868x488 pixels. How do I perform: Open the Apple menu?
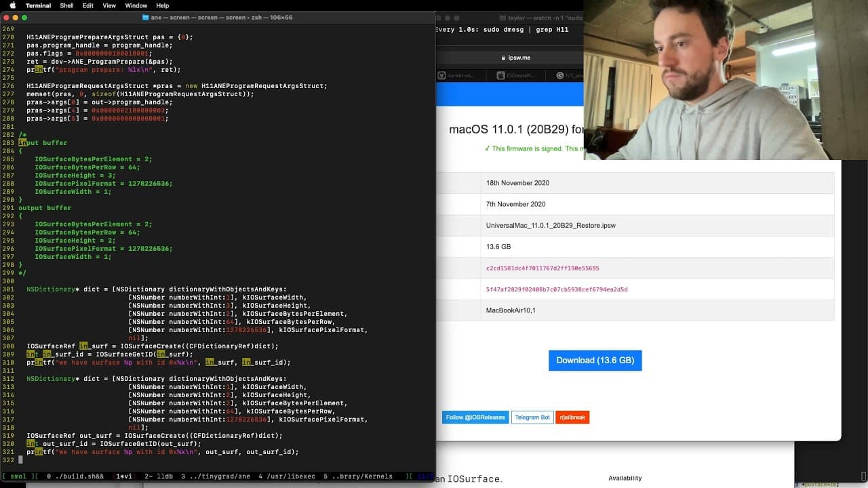click(x=12, y=5)
